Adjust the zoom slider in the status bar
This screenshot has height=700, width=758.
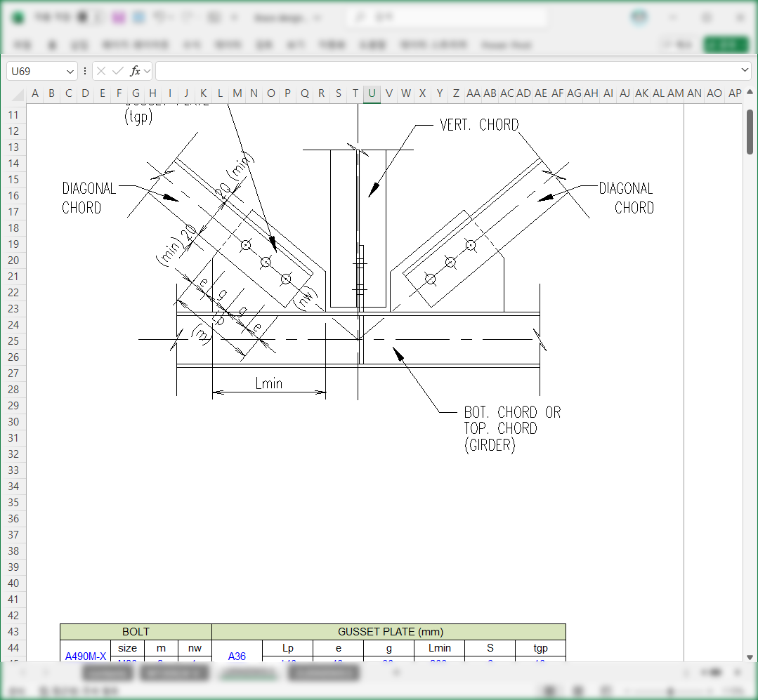click(670, 689)
